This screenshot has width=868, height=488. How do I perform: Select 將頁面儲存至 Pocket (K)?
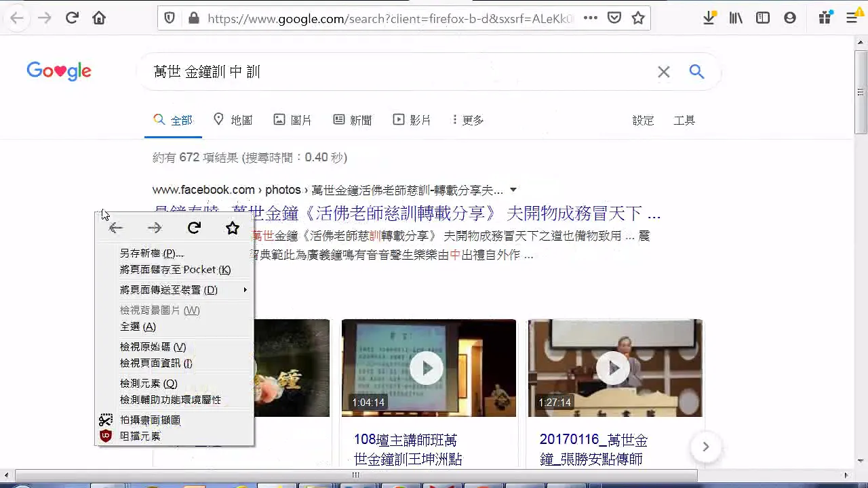pos(174,270)
